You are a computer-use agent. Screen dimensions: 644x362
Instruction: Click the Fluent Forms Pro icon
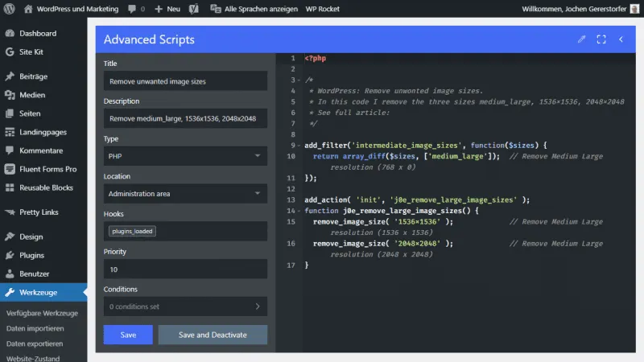click(10, 169)
